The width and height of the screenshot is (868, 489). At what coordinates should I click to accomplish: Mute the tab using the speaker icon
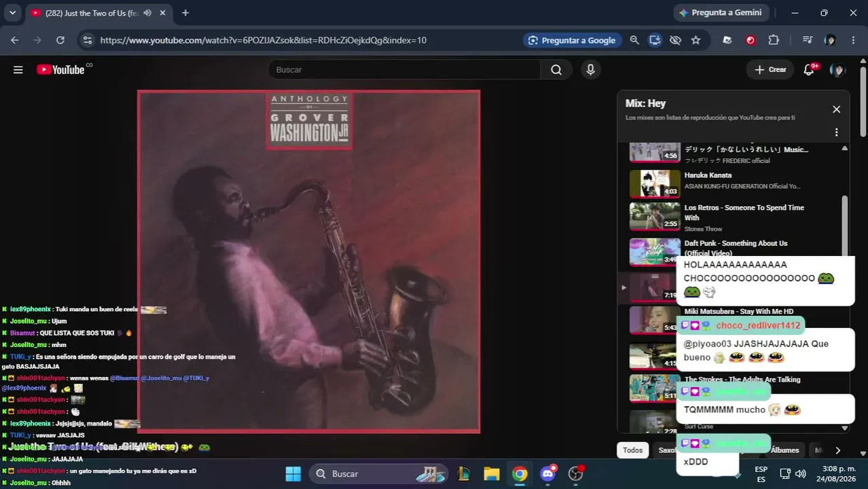(x=147, y=13)
